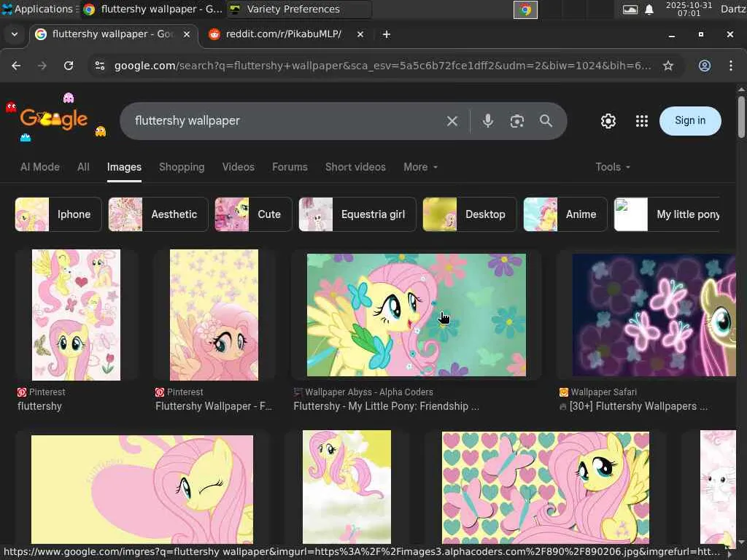Click the Chrome icon in the top panel
Image resolution: width=747 pixels, height=560 pixels.
point(525,9)
